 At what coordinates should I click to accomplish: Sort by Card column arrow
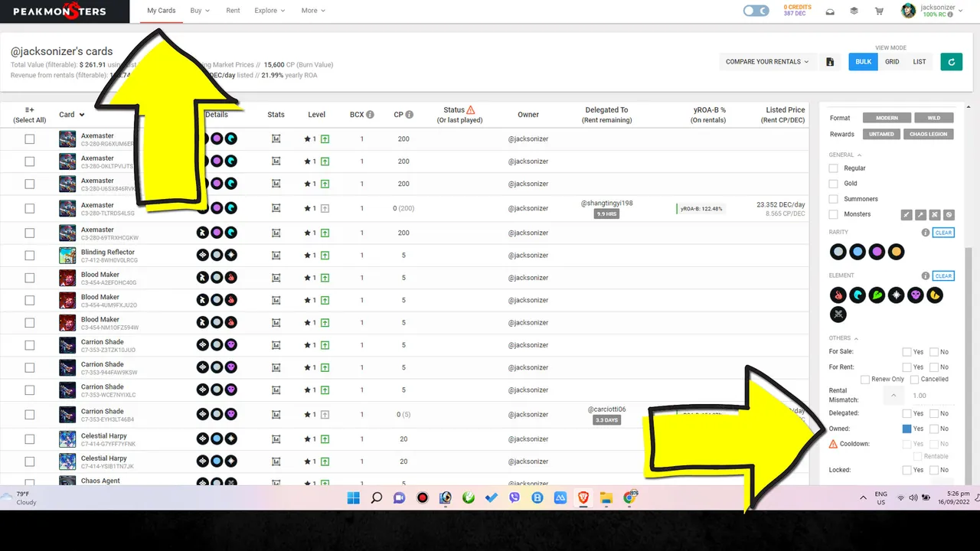(82, 115)
